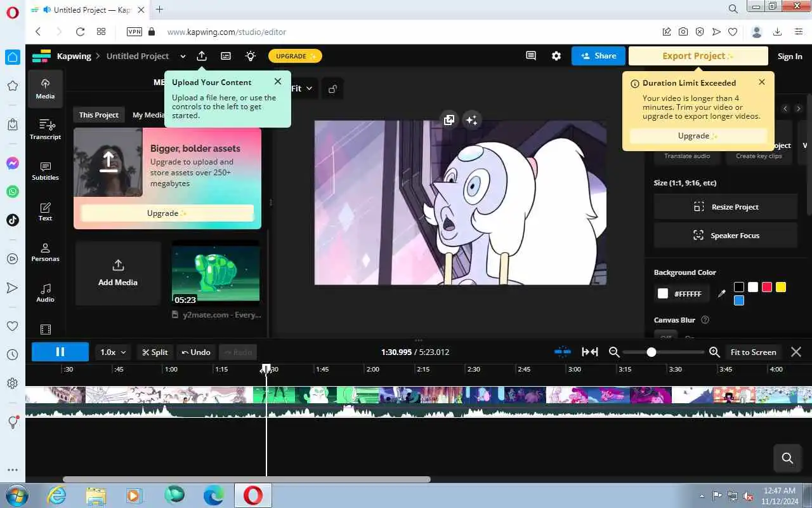Select the blue background color swatch

pos(739,300)
